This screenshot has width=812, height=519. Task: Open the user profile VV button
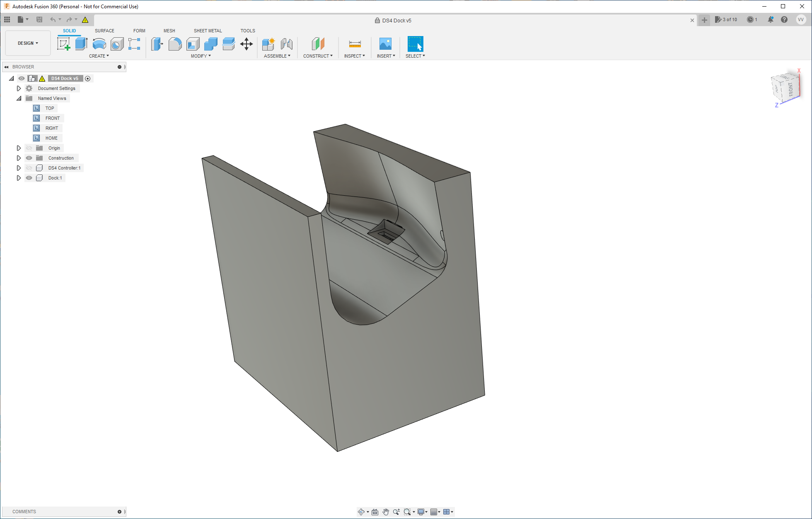[801, 19]
